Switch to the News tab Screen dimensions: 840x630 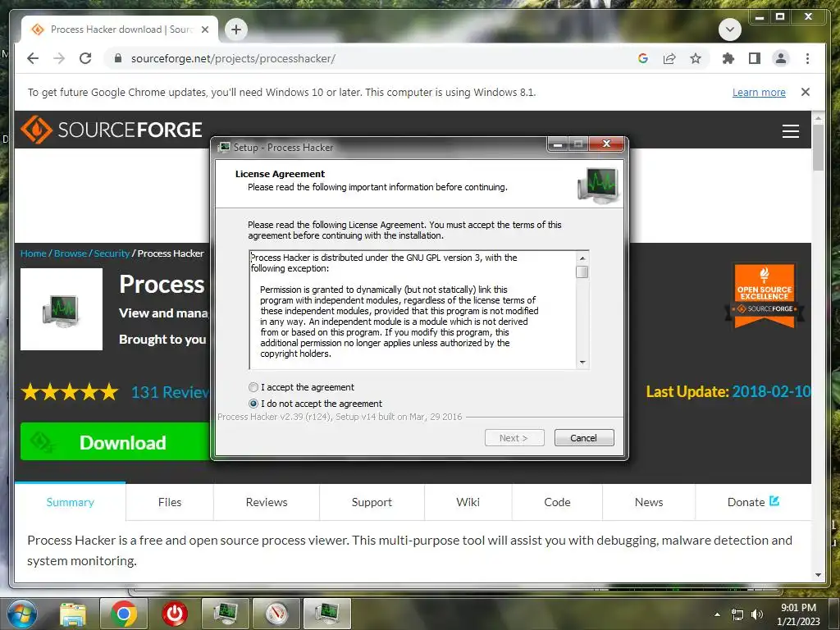tap(649, 502)
